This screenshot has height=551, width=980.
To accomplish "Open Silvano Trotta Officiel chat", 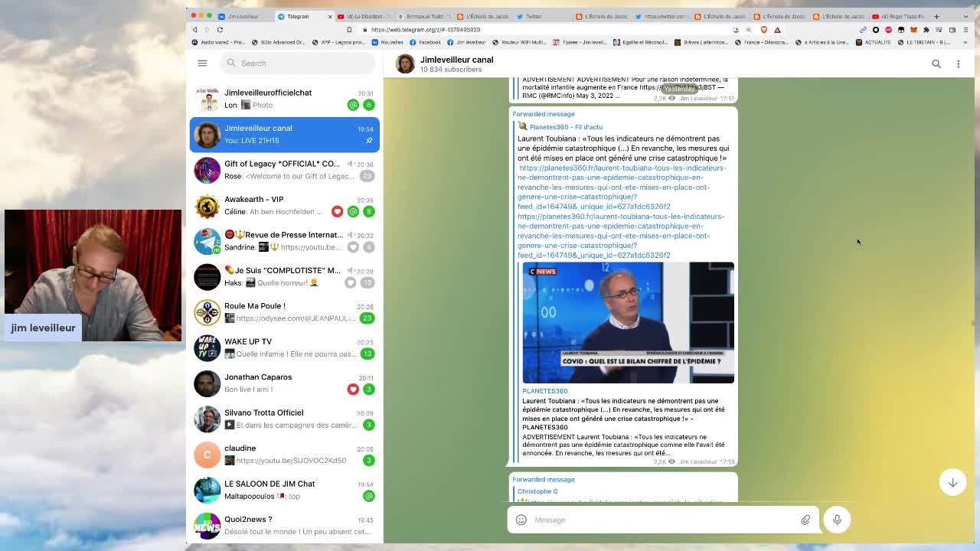I will pos(284,419).
